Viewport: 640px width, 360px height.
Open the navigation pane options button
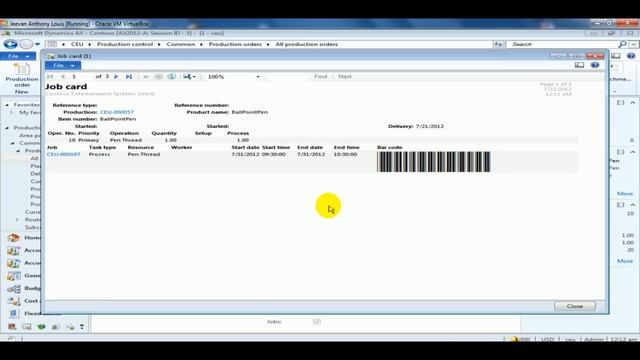[82, 327]
